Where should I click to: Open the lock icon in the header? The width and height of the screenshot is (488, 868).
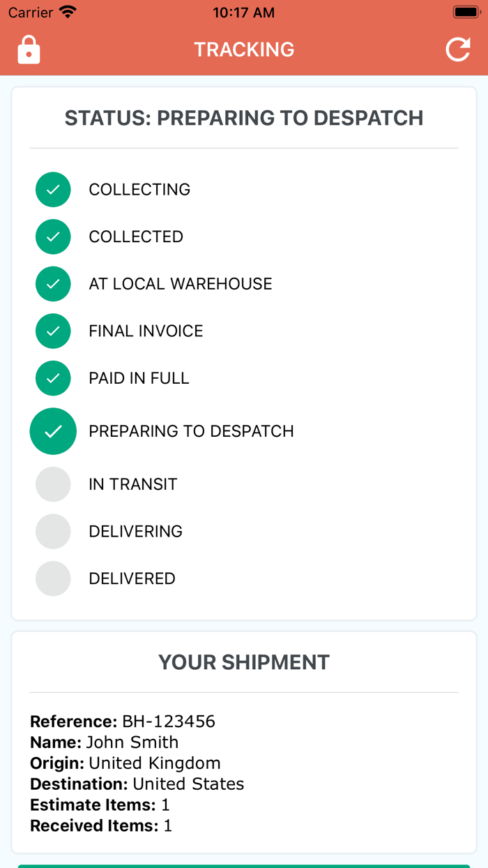28,50
